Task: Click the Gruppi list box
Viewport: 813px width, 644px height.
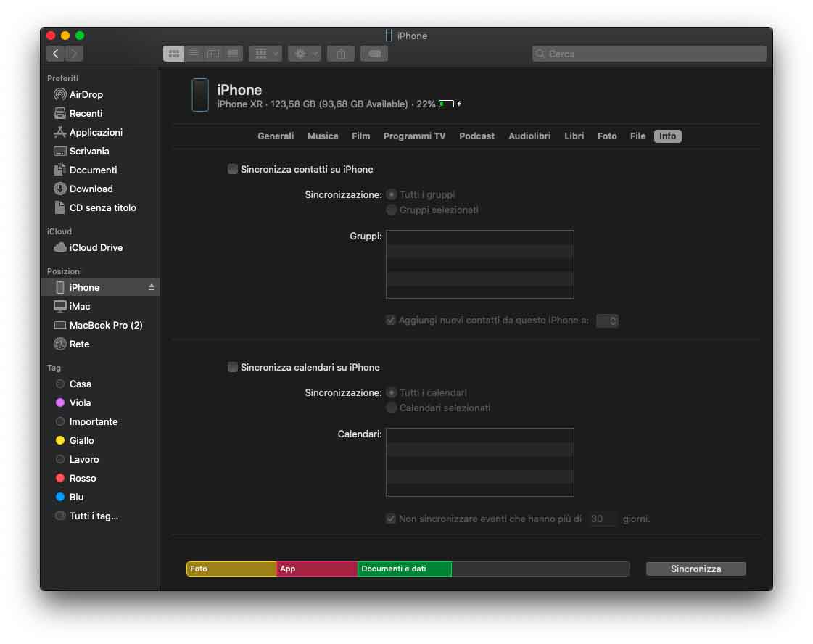Action: click(479, 265)
